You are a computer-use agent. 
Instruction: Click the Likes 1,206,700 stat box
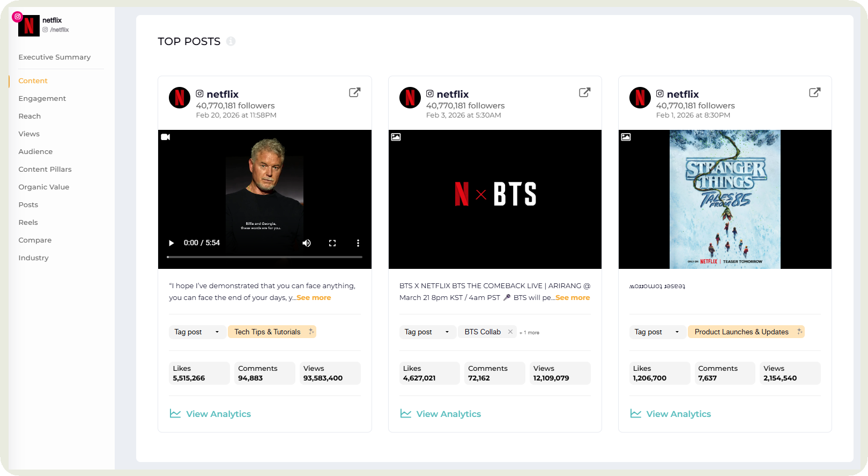(x=660, y=373)
